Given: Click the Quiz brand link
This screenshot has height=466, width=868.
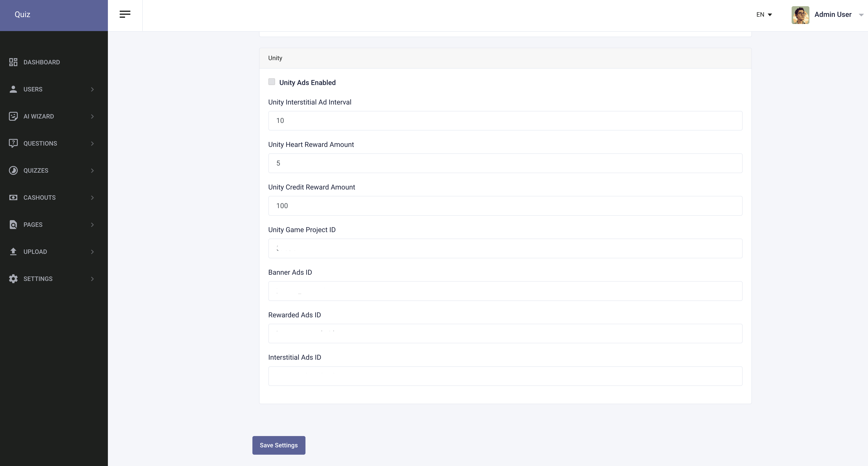Looking at the screenshot, I should coord(23,14).
